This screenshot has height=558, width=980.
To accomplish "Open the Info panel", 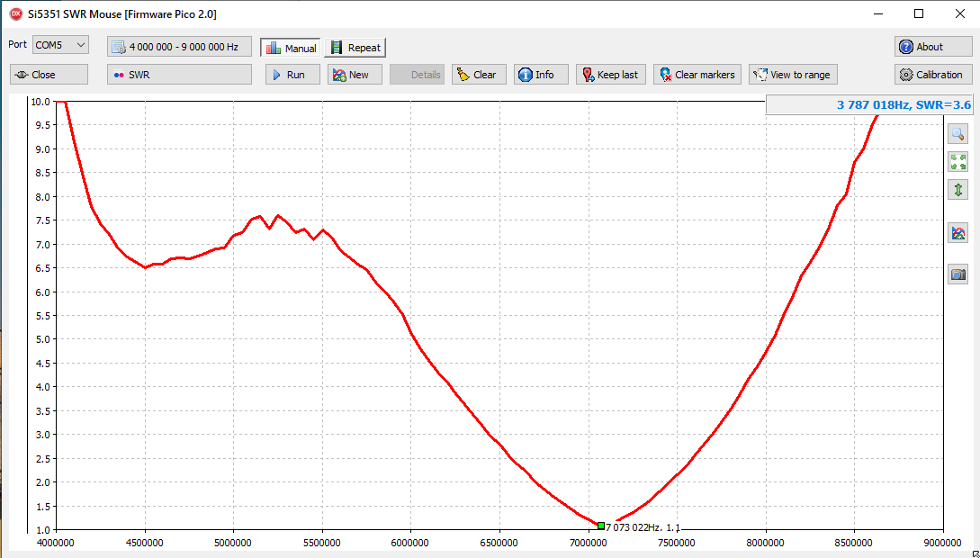I will [x=541, y=75].
